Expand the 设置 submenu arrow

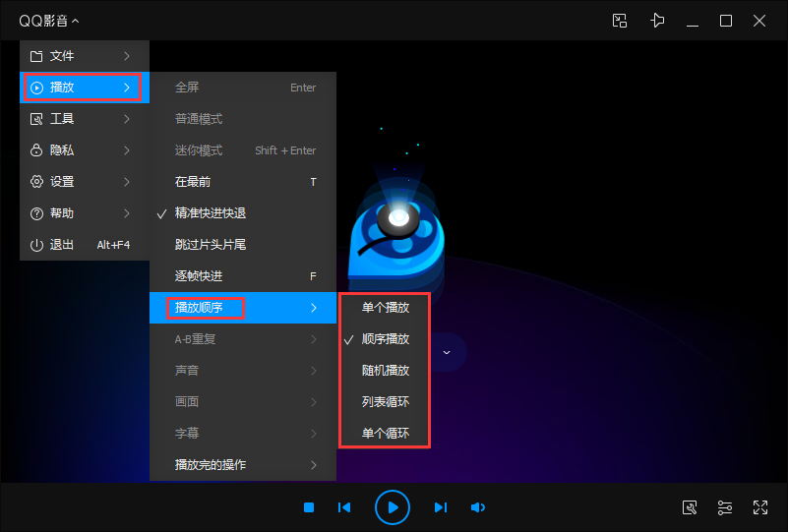(127, 182)
